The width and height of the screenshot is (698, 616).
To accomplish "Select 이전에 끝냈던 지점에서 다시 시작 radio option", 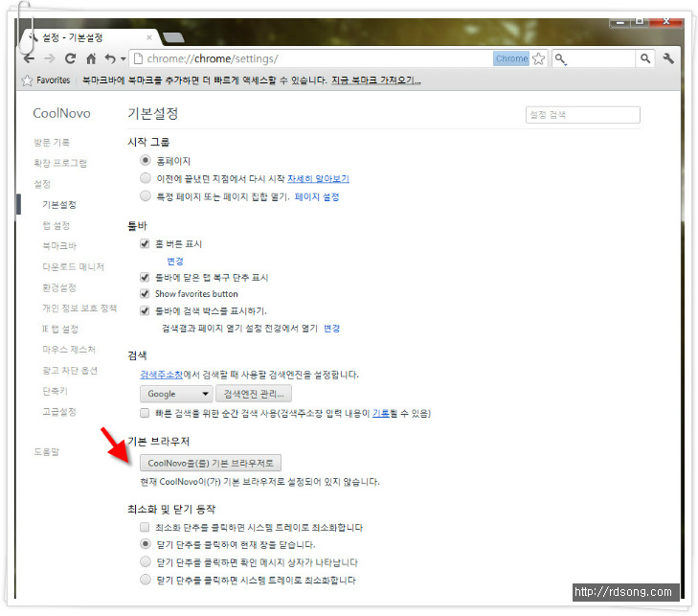I will tap(146, 178).
